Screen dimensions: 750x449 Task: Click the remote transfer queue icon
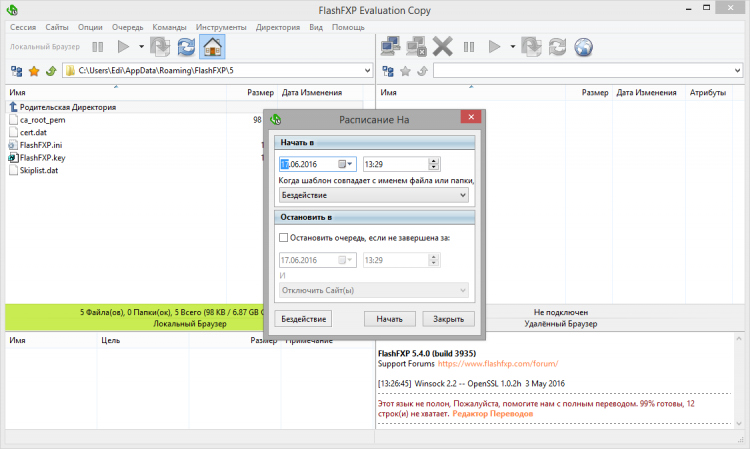531,47
